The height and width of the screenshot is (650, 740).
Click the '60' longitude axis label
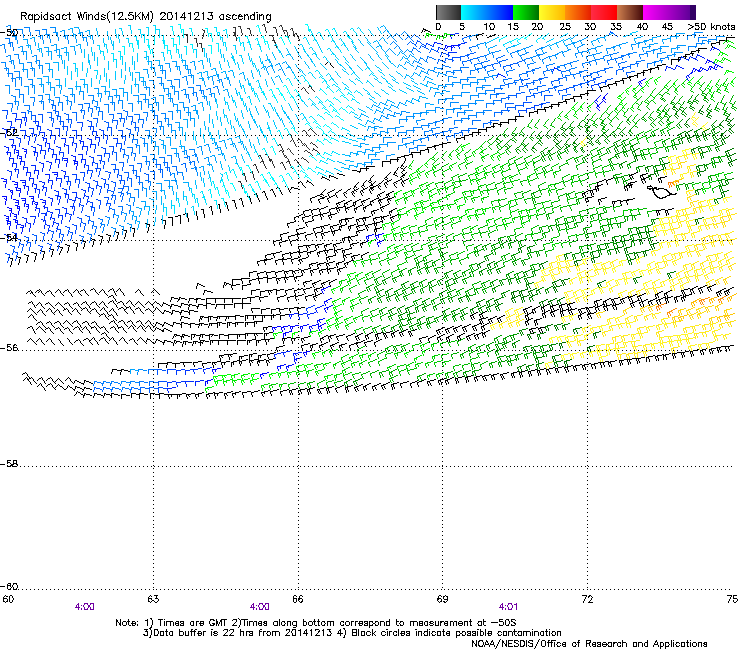(x=8, y=599)
